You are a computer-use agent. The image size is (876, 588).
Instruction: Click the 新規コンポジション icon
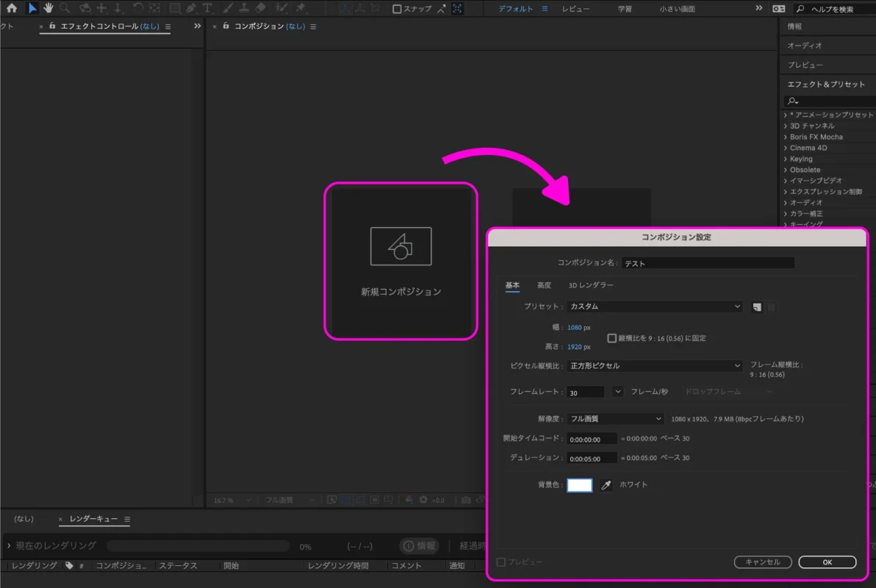tap(401, 246)
